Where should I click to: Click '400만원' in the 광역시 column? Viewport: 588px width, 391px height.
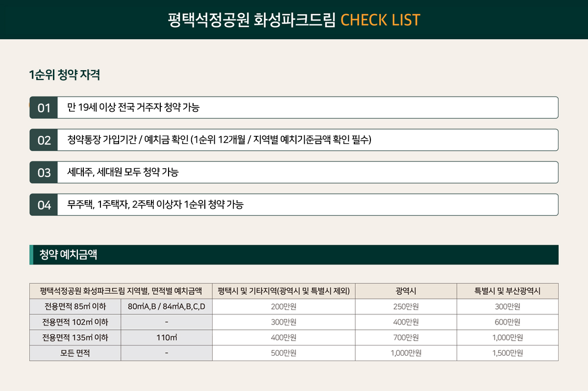click(x=406, y=322)
